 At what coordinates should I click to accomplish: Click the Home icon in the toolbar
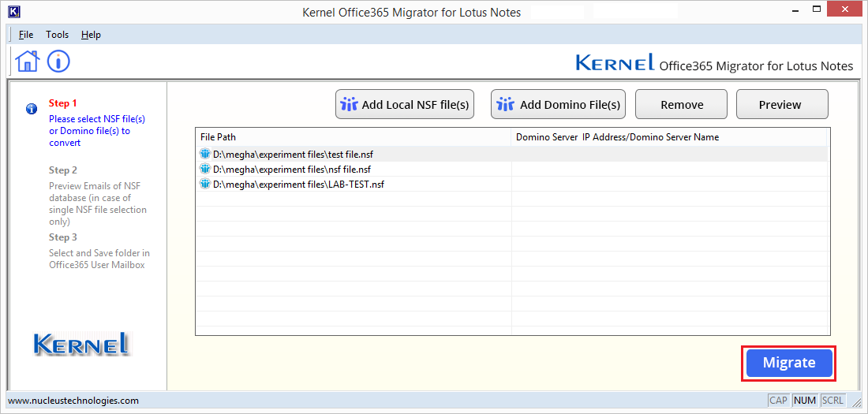coord(28,61)
